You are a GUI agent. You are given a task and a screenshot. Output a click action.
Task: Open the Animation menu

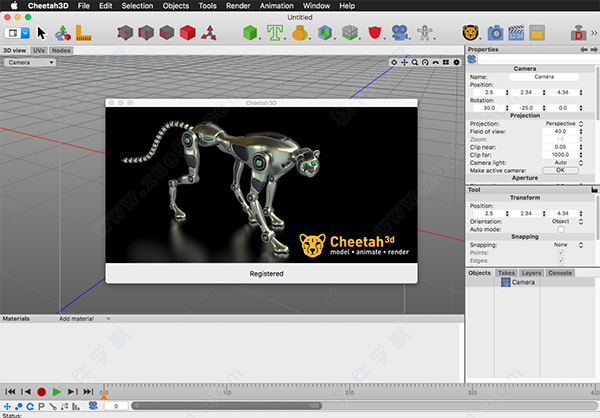pyautogui.click(x=277, y=6)
